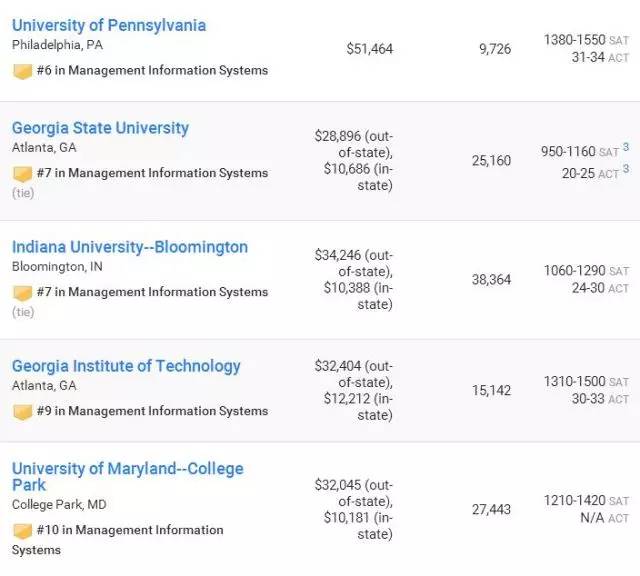Click the ranking badge icon beside University of Pennsylvania's #6

(22, 71)
